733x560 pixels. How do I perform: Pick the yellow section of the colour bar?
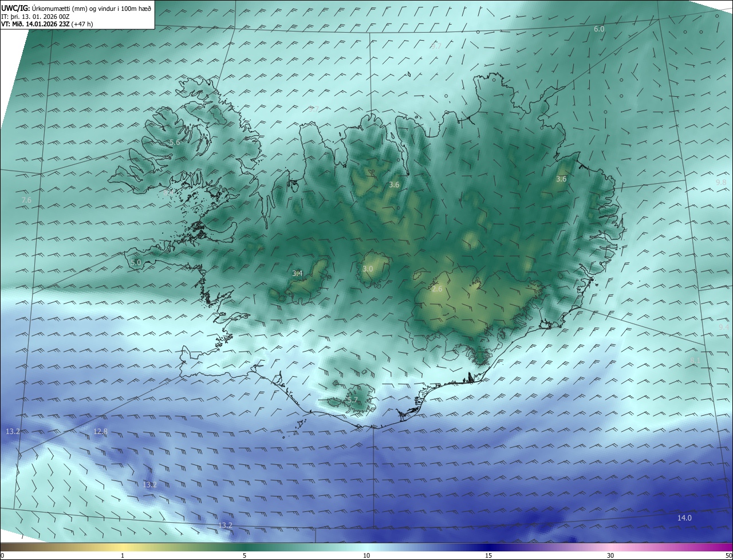[123, 547]
